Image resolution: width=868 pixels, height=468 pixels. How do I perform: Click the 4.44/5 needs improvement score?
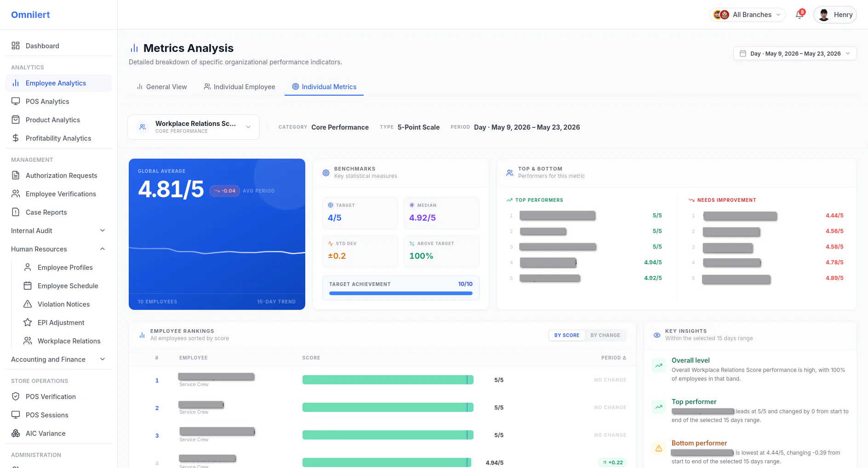coord(834,215)
